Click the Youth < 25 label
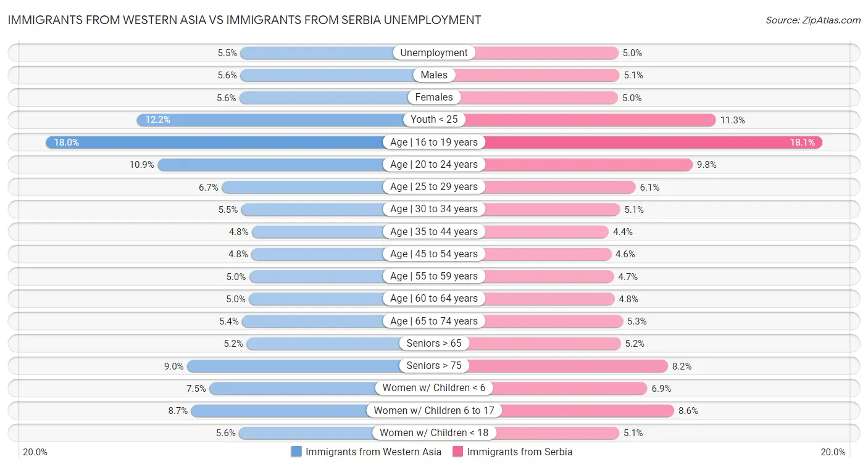This screenshot has height=467, width=868. coord(434,120)
